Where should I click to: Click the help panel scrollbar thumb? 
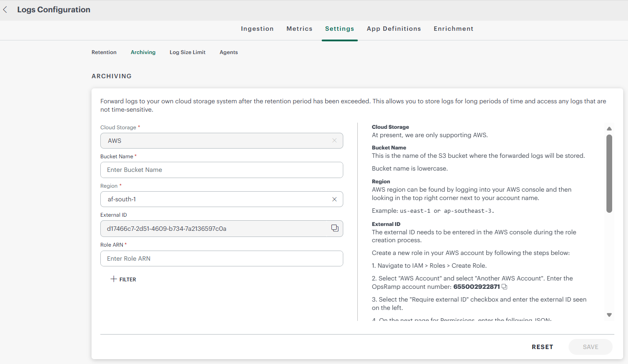pyautogui.click(x=609, y=174)
